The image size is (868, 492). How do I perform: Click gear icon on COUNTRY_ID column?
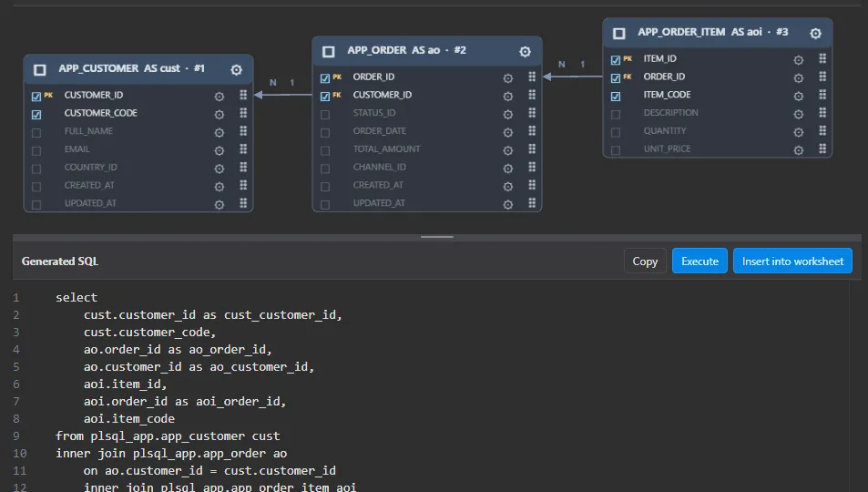point(220,169)
